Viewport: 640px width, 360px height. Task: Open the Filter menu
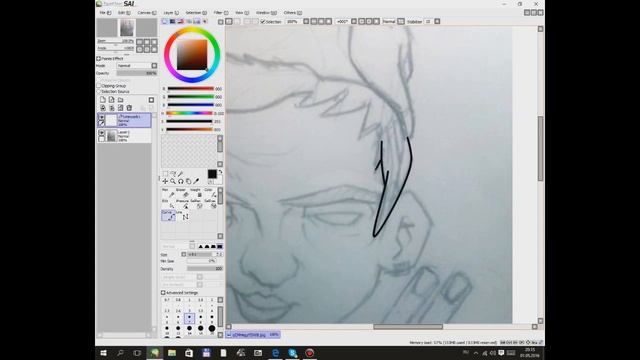tap(221, 13)
